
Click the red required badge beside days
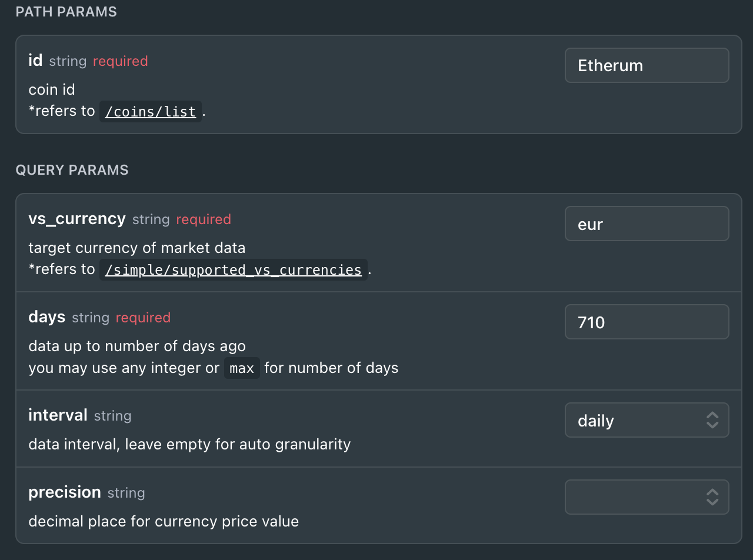click(143, 318)
